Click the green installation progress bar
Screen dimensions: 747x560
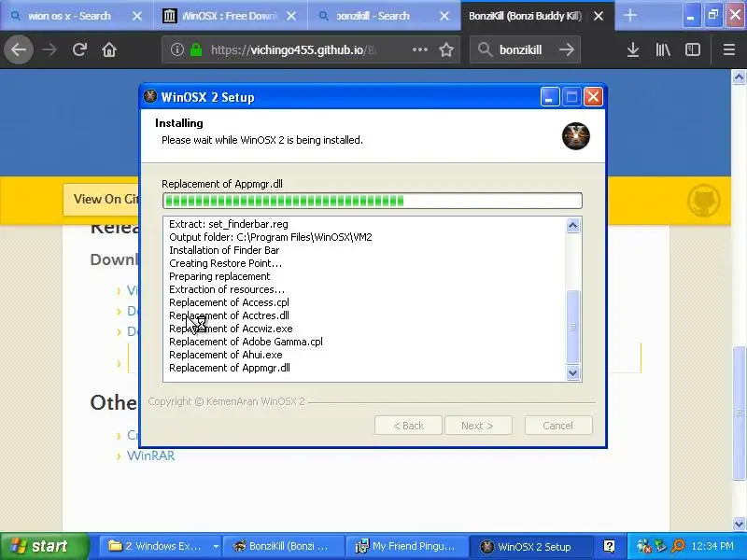tap(372, 201)
